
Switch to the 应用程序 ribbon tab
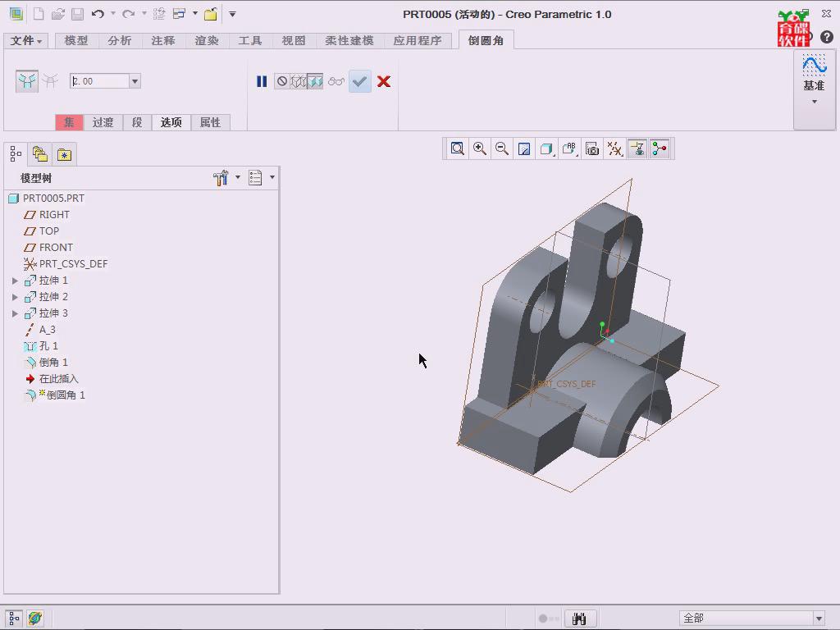tap(418, 41)
